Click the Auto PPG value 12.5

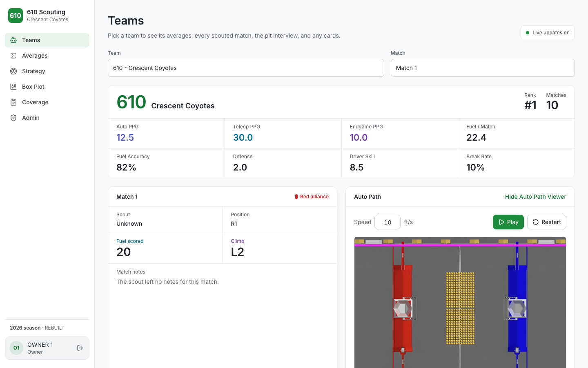(x=125, y=137)
